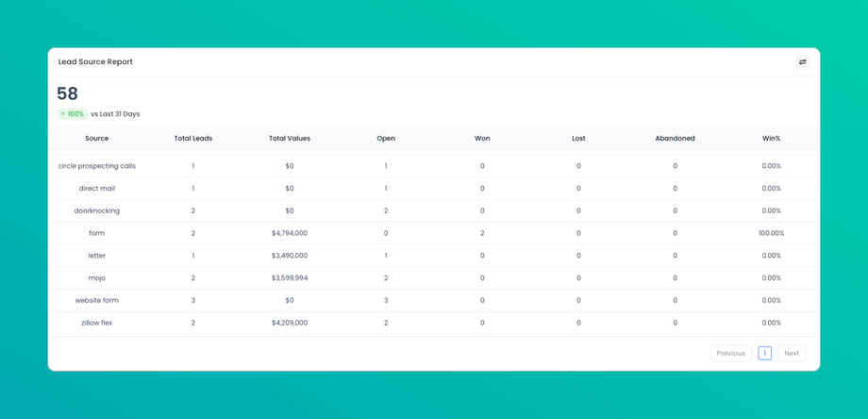The image size is (868, 419).
Task: Go to the Previous page
Action: point(730,353)
